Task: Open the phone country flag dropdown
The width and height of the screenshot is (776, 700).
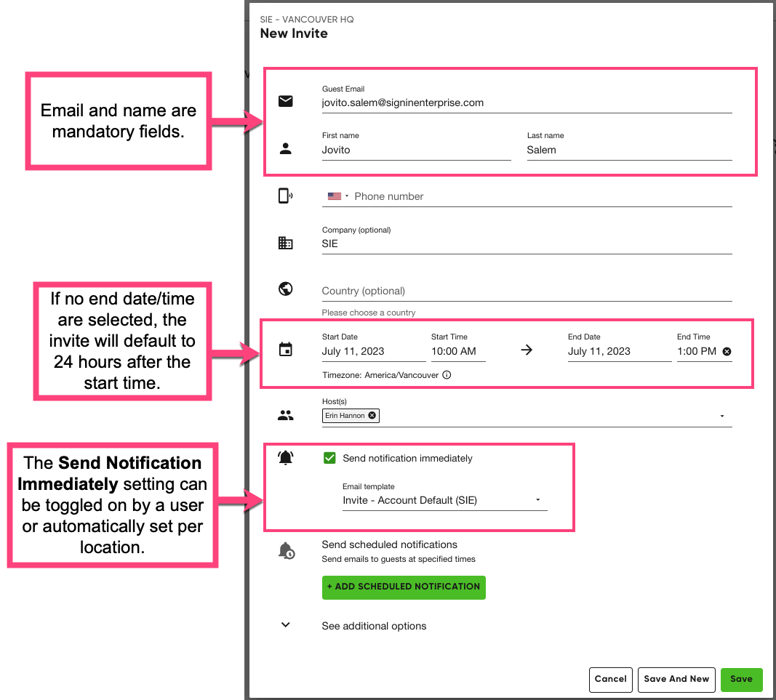Action: pos(338,196)
